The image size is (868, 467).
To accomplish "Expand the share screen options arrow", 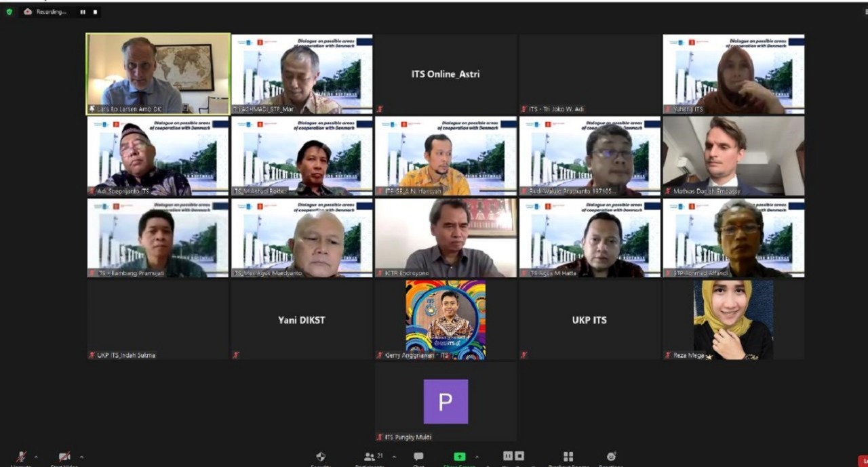I will click(477, 457).
